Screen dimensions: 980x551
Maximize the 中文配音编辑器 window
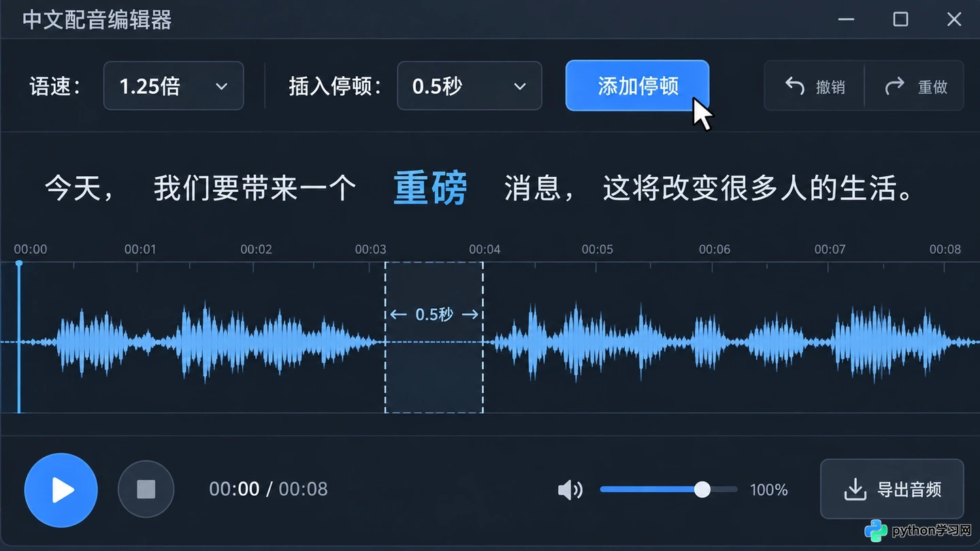tap(900, 19)
